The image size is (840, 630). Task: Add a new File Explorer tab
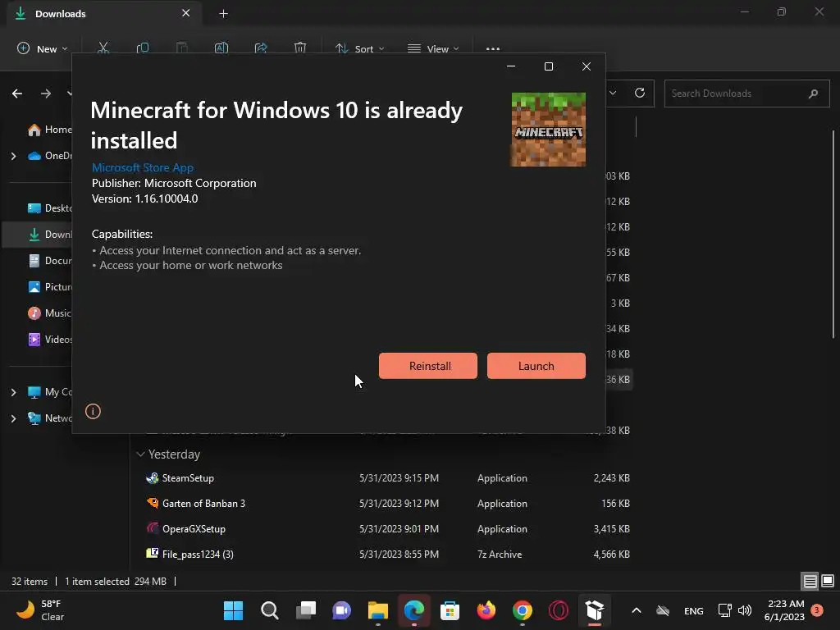[x=223, y=14]
